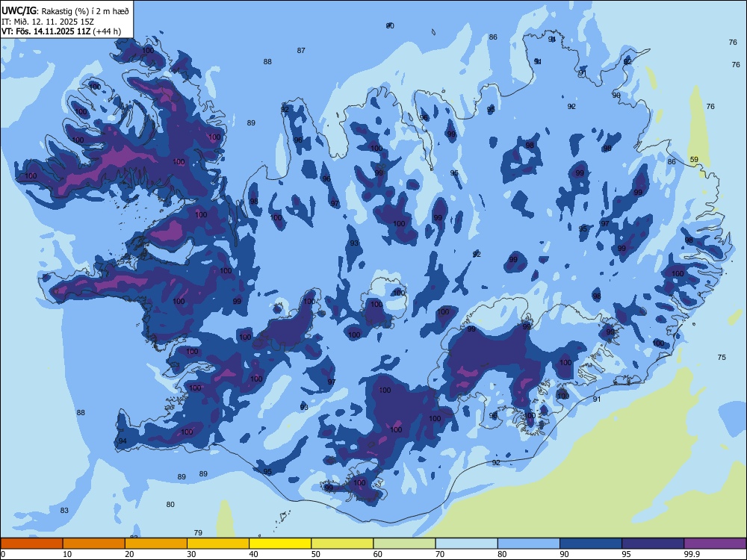Click the legend tick label '70'
The image size is (747, 560).
coord(440,554)
